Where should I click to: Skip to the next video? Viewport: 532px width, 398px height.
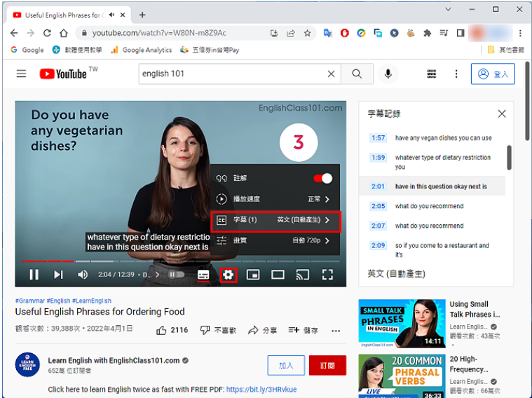tap(58, 274)
